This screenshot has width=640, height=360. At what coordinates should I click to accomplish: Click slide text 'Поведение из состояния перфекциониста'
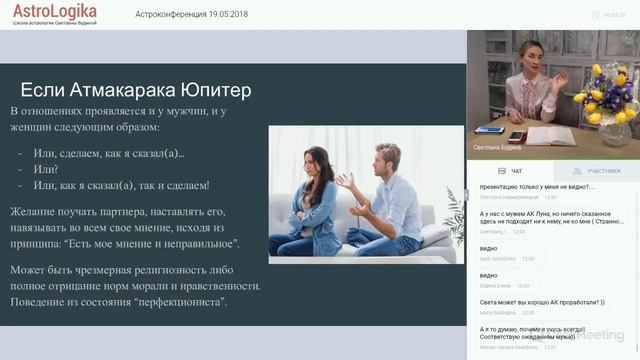coord(118,302)
